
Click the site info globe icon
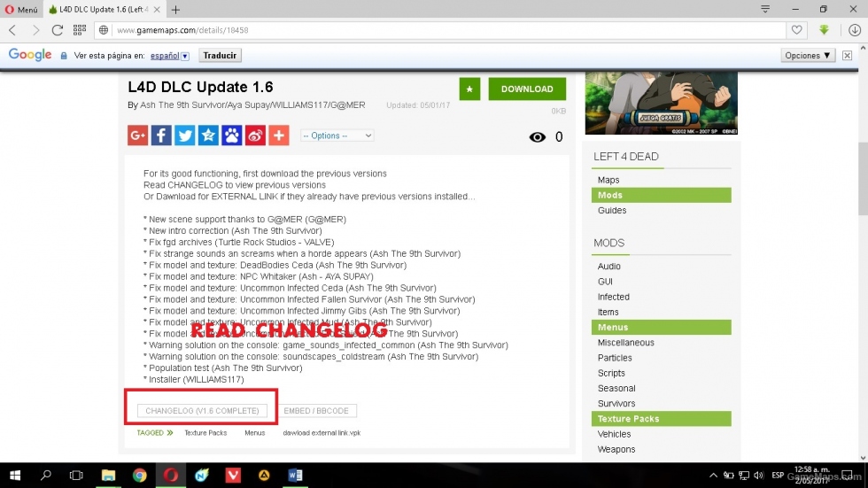(x=104, y=30)
